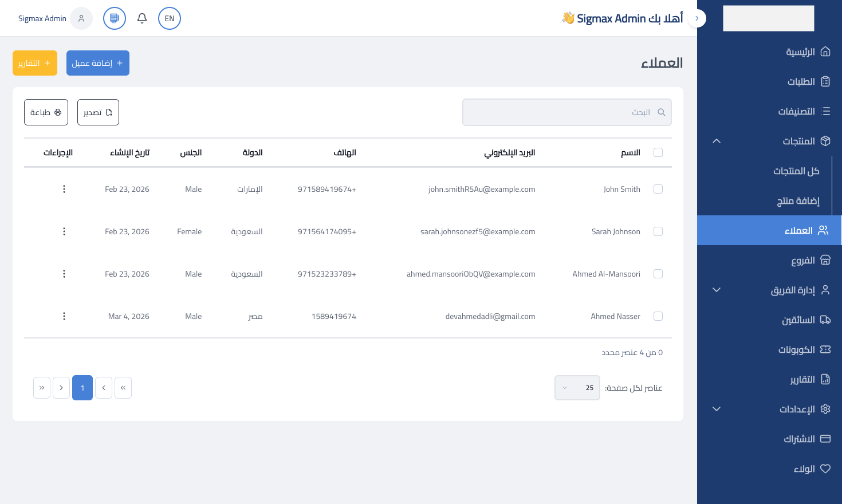Click the building icon next to Sigmax Admin
Viewport: 842px width, 504px height.
114,18
